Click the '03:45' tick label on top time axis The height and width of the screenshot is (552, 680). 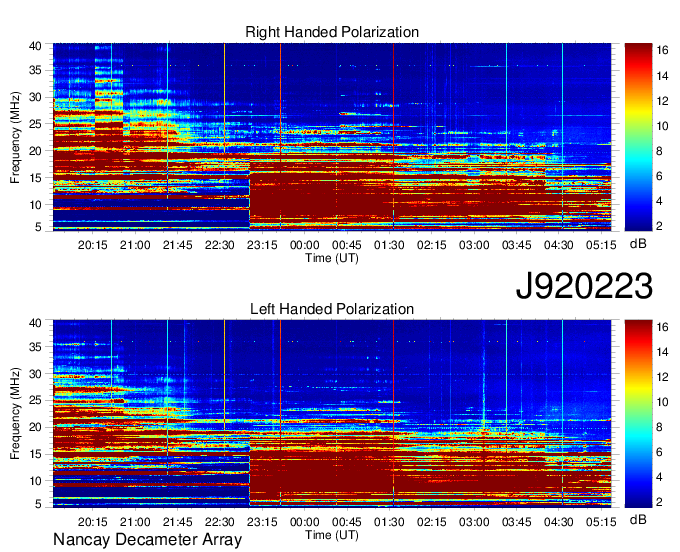pos(517,245)
